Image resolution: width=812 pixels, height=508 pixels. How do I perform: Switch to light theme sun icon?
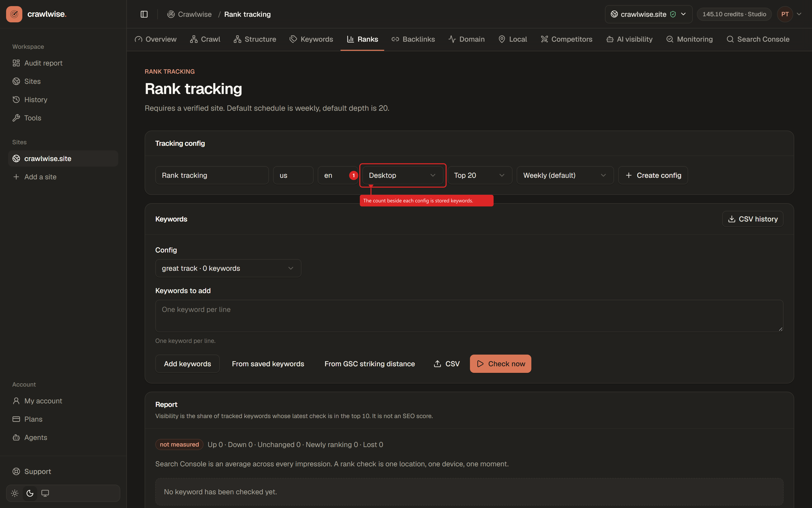15,493
